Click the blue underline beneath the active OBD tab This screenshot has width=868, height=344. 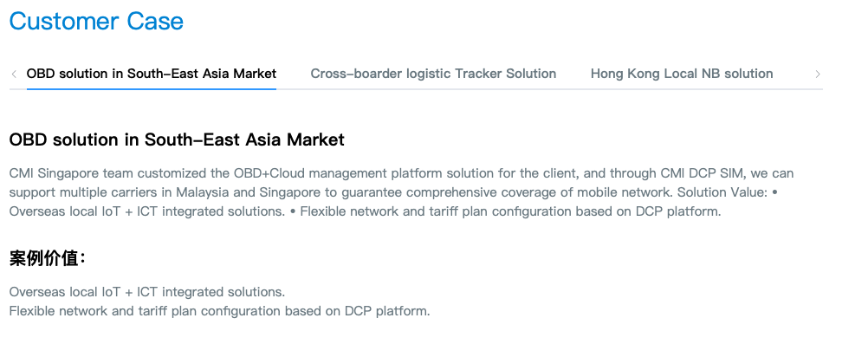click(151, 88)
